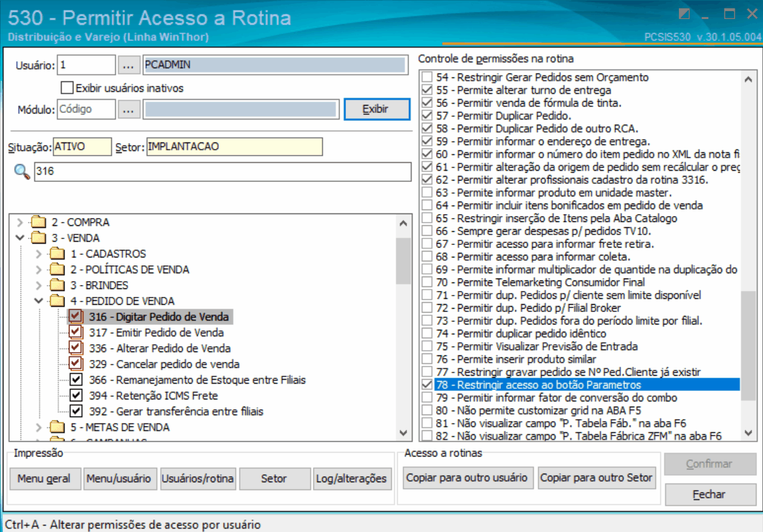Select permission text 66 Sempre gerar despesas TV10
Viewport: 763px width, 532px height.
pyautogui.click(x=543, y=231)
